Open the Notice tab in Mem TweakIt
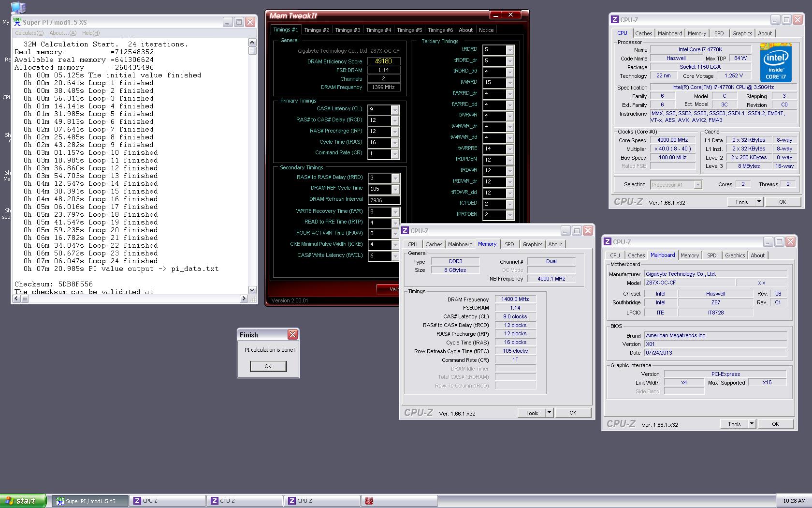The image size is (812, 508). [x=486, y=30]
